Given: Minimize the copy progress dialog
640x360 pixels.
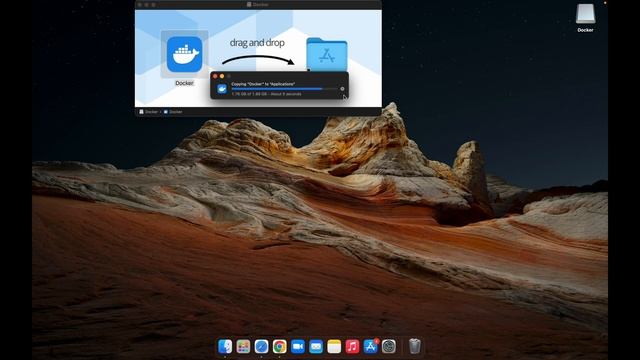Looking at the screenshot, I should (x=222, y=76).
